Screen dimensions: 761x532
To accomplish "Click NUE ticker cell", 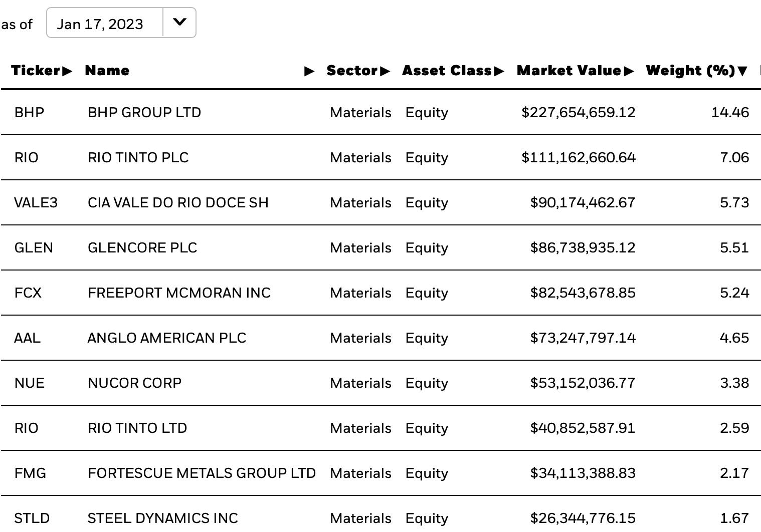I will click(30, 383).
